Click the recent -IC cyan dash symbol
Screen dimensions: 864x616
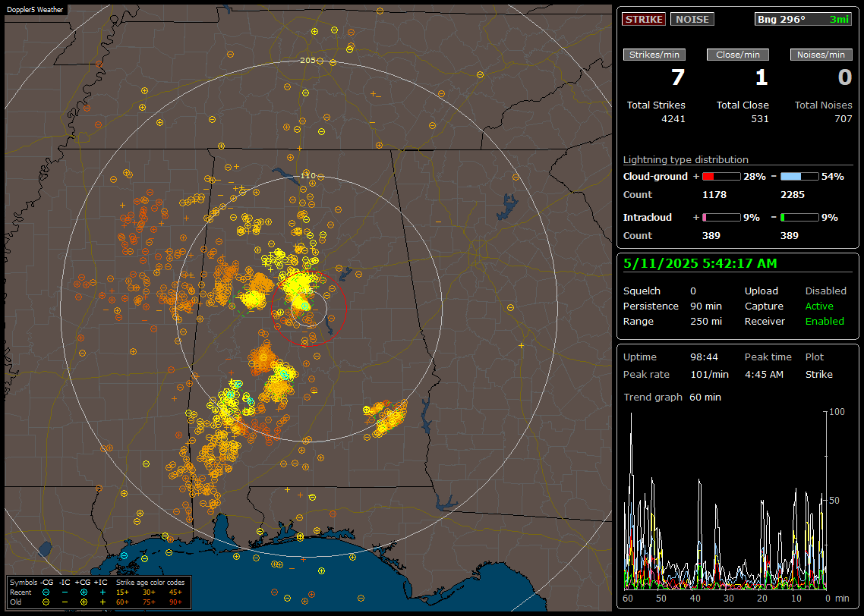point(65,592)
